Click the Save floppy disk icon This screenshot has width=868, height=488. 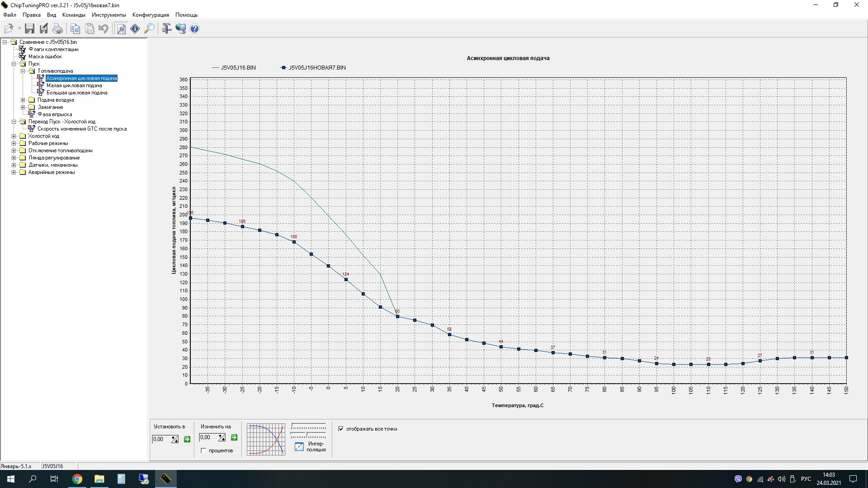point(29,29)
